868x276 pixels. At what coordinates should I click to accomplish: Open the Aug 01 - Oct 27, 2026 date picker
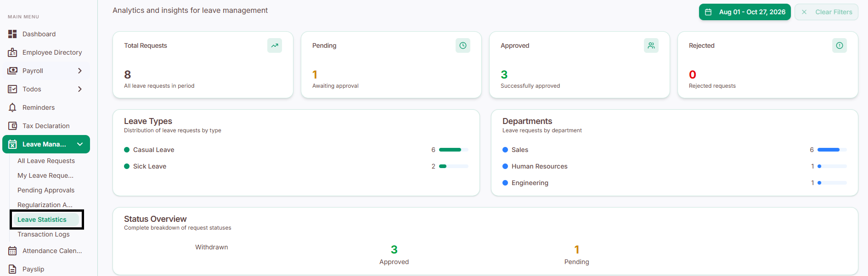click(745, 12)
